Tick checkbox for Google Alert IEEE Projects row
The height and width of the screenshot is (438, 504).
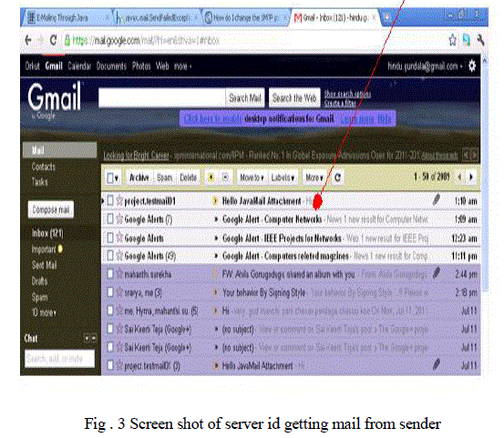110,238
